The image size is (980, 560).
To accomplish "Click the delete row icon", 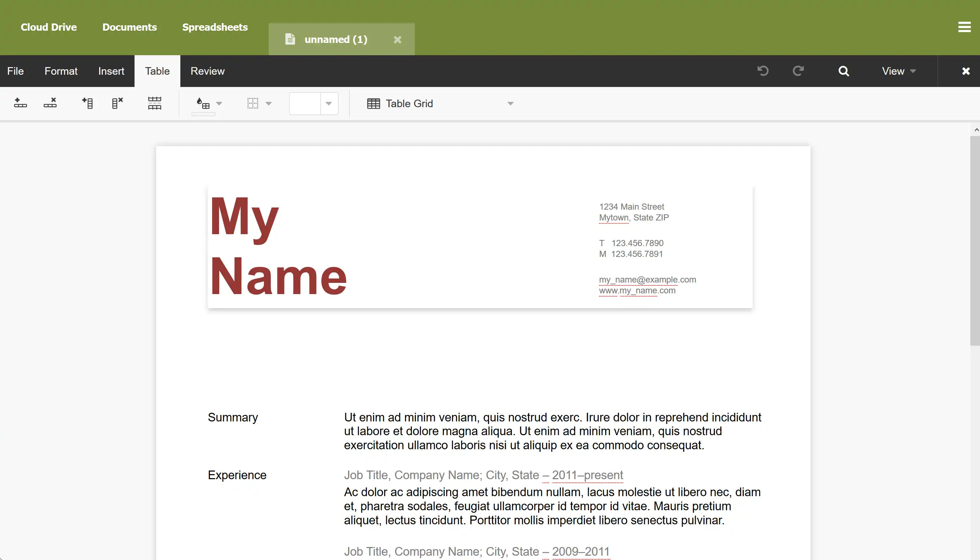I will coord(50,104).
